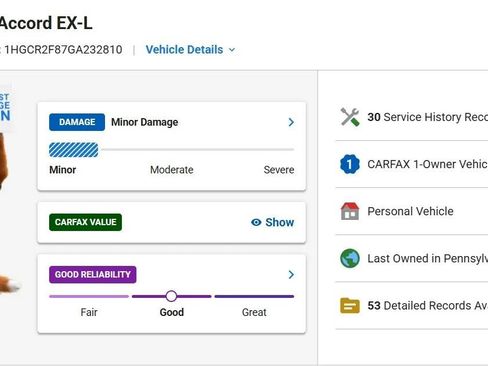Click the yellow folder Detailed Records icon
This screenshot has width=488, height=366.
tap(350, 306)
